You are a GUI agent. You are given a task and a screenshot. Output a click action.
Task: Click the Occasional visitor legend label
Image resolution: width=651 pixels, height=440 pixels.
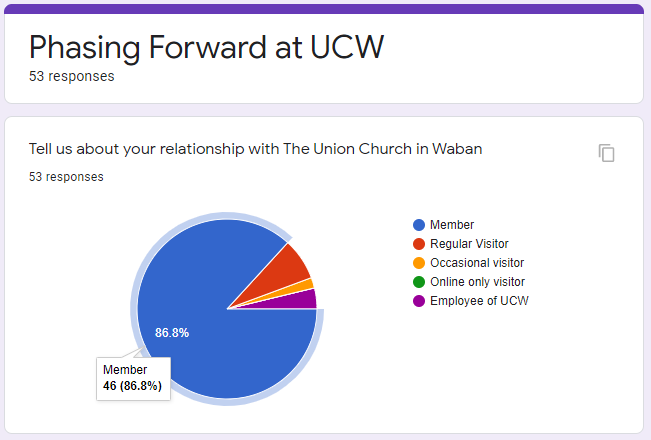pos(477,263)
